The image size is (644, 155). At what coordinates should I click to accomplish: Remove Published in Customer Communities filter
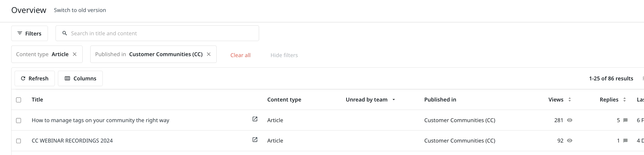(209, 54)
